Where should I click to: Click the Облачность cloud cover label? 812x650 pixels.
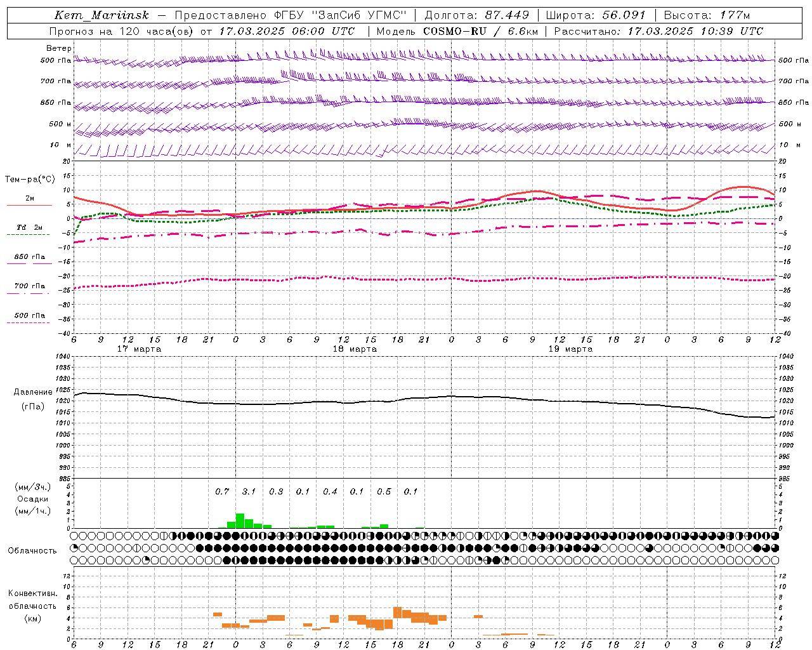tap(32, 551)
